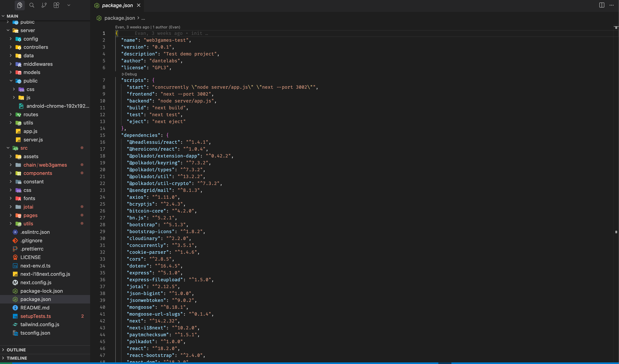Image resolution: width=619 pixels, height=364 pixels.
Task: Select setupTests.ts showing 2 problems
Action: (36, 316)
